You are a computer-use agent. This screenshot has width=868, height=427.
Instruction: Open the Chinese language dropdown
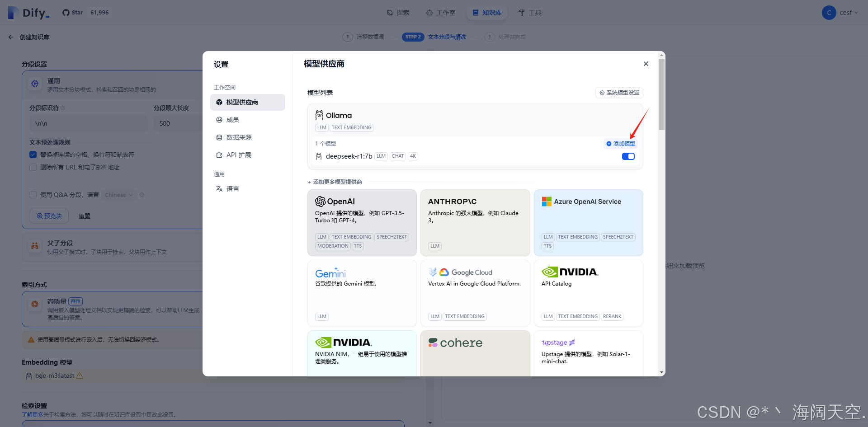coord(119,195)
